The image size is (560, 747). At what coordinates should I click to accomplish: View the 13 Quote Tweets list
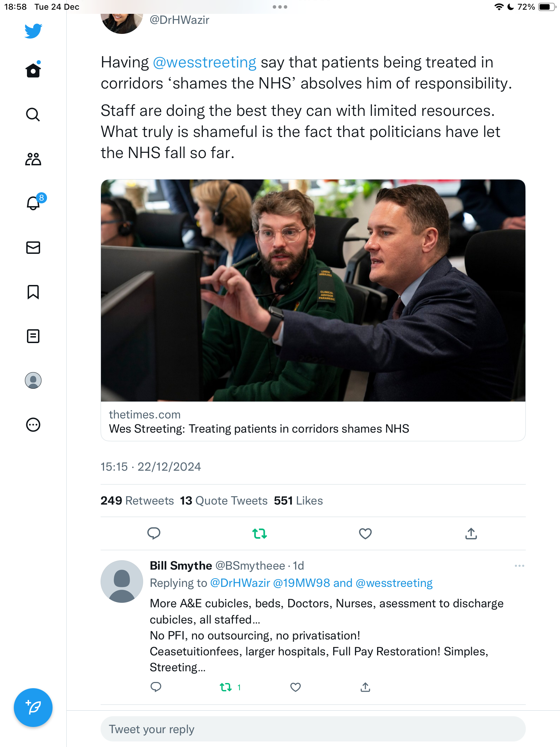224,501
